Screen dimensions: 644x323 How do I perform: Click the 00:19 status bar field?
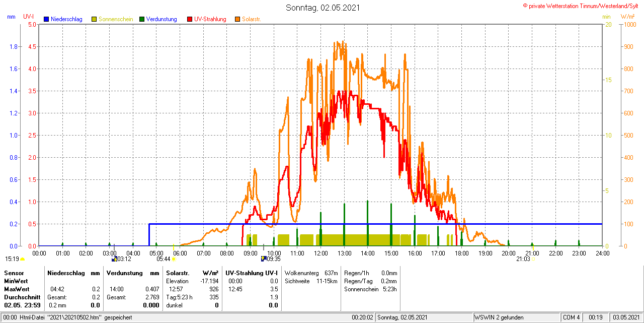596,317
